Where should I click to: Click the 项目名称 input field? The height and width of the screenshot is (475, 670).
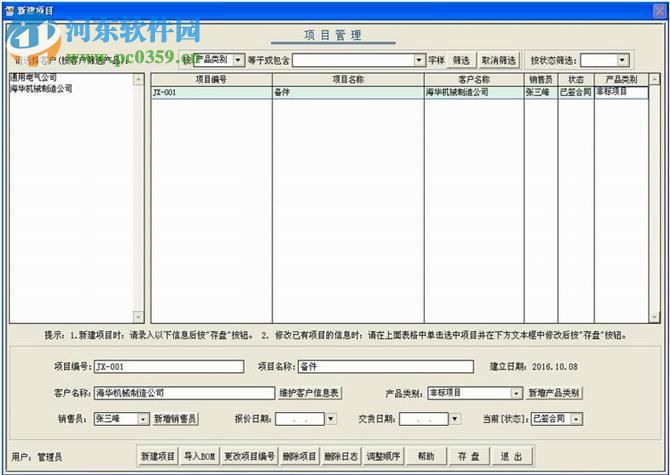(386, 367)
